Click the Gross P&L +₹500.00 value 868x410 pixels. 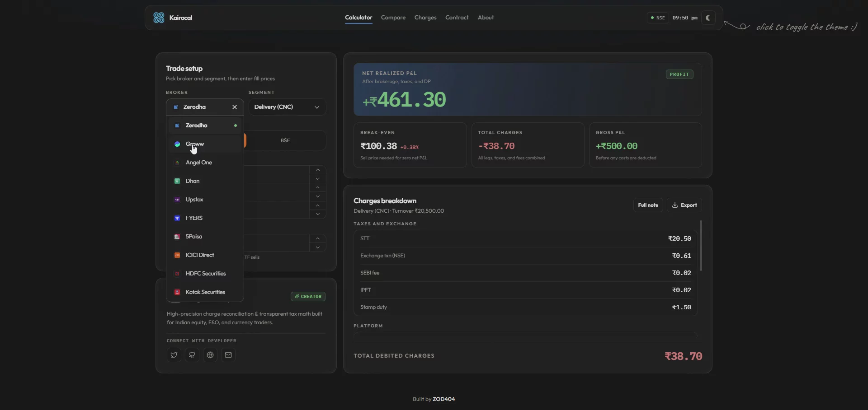[x=617, y=146]
